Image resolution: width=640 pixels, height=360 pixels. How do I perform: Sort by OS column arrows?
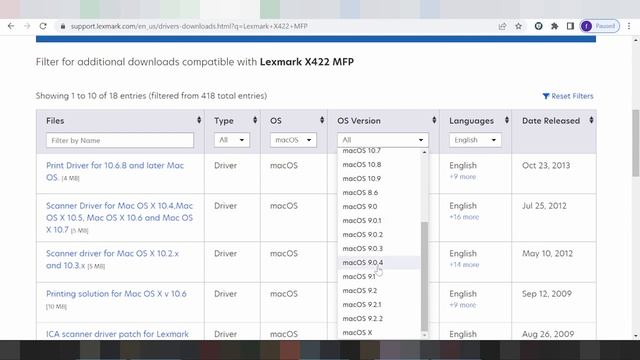(x=322, y=120)
